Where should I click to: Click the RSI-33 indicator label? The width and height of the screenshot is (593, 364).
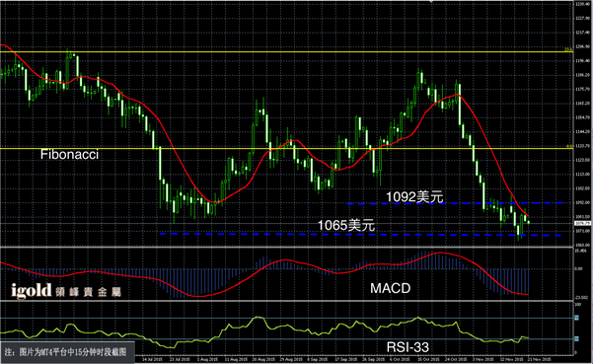click(x=408, y=347)
